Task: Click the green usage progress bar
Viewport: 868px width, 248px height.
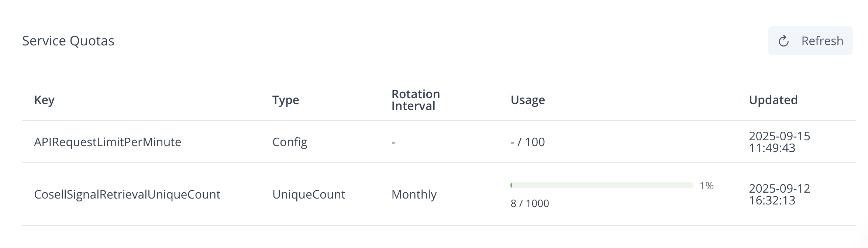Action: click(x=602, y=185)
